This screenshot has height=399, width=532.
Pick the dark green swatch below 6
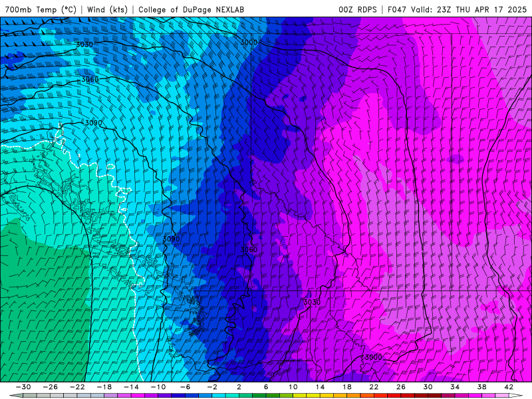259,396
